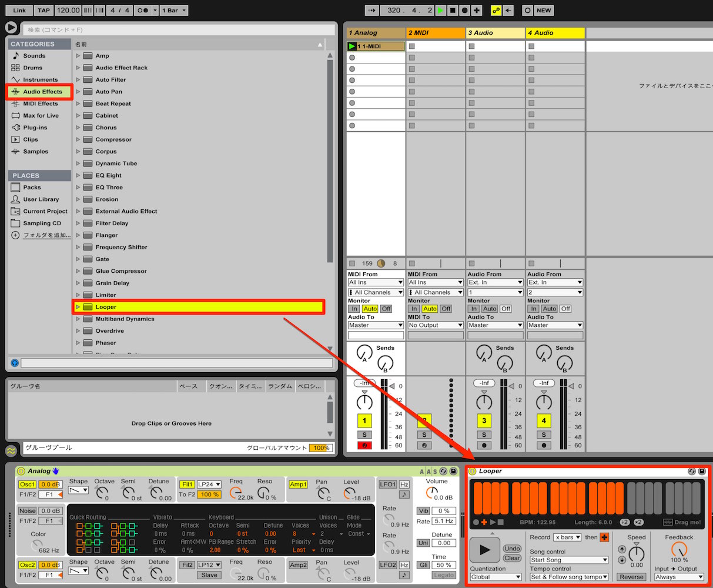Click the Drag me waveform icon

click(668, 522)
